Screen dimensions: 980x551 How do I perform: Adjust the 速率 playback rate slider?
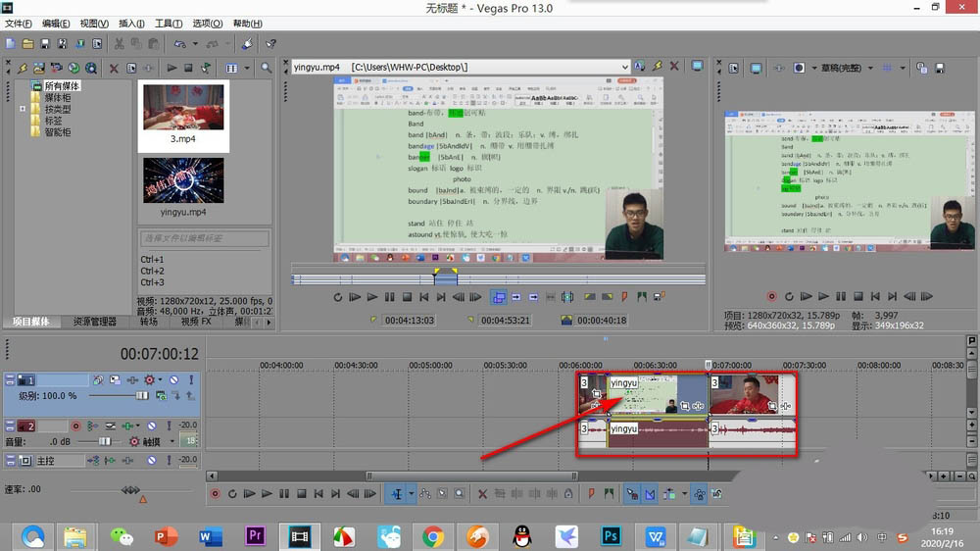tap(130, 489)
